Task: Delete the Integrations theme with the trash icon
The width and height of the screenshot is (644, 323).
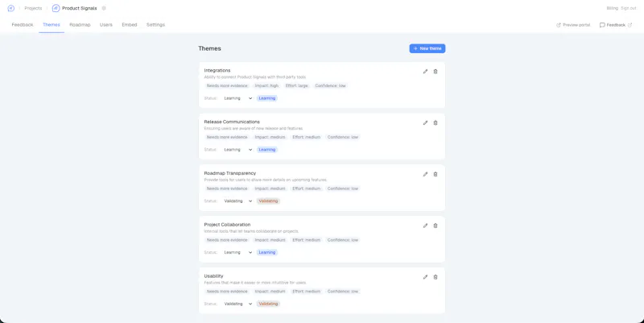Action: (x=436, y=72)
